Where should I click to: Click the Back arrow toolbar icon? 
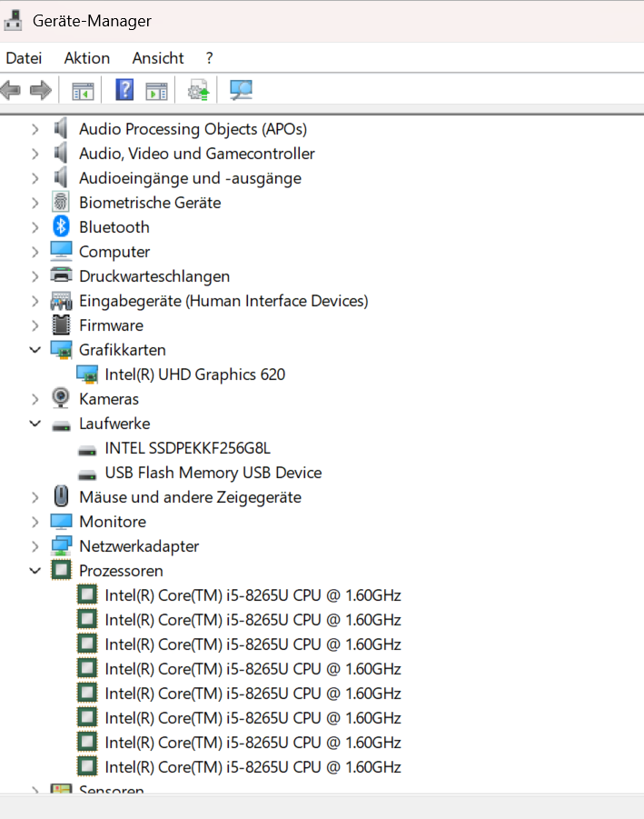[10, 90]
